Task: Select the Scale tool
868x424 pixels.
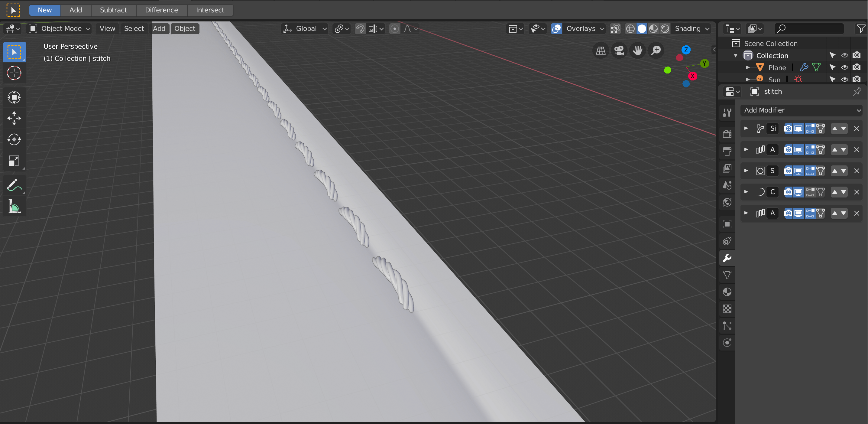Action: coord(14,160)
